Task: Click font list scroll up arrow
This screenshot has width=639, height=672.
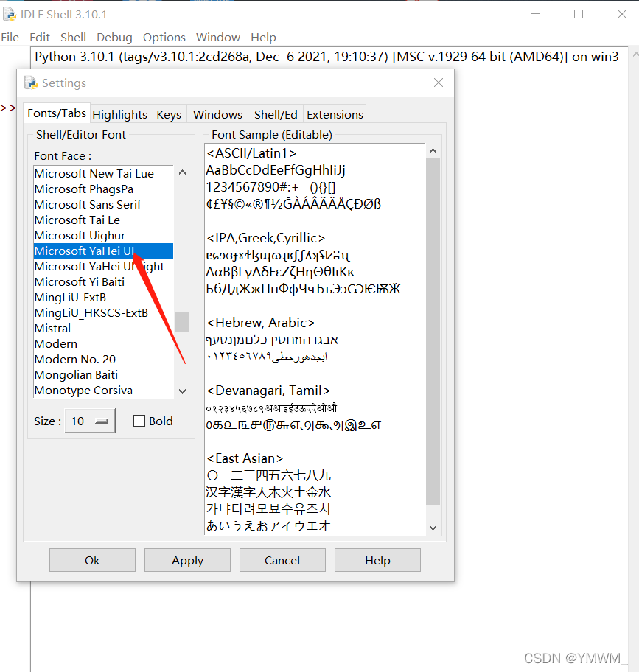Action: coord(183,172)
